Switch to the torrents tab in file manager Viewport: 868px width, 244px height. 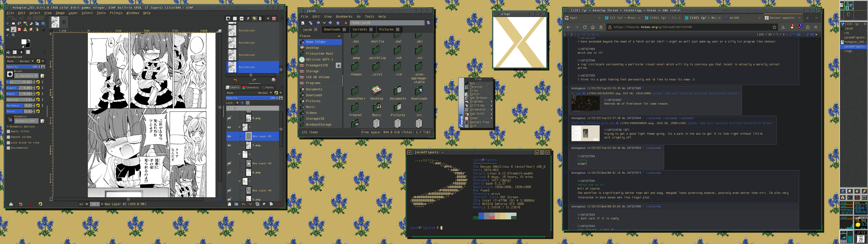click(x=360, y=30)
